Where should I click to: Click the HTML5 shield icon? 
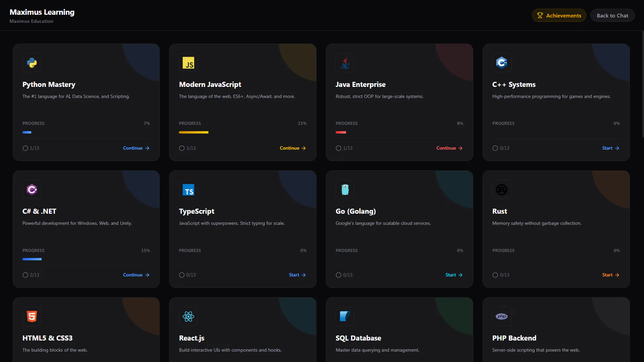[x=32, y=316]
